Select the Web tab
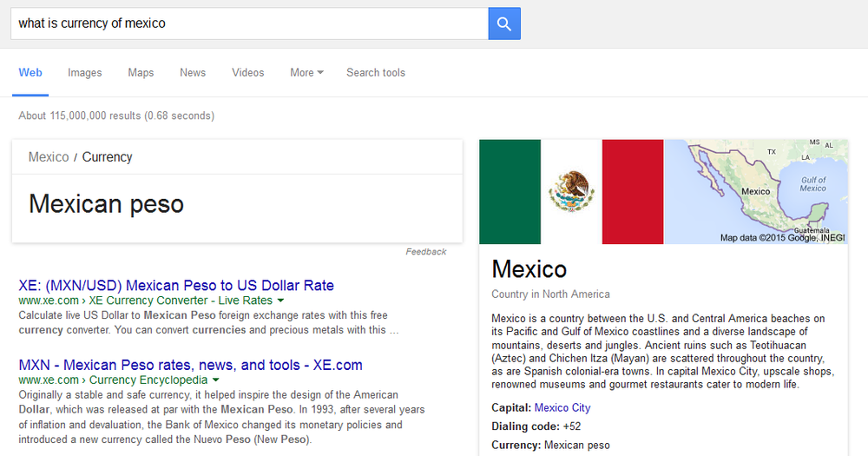 30,73
